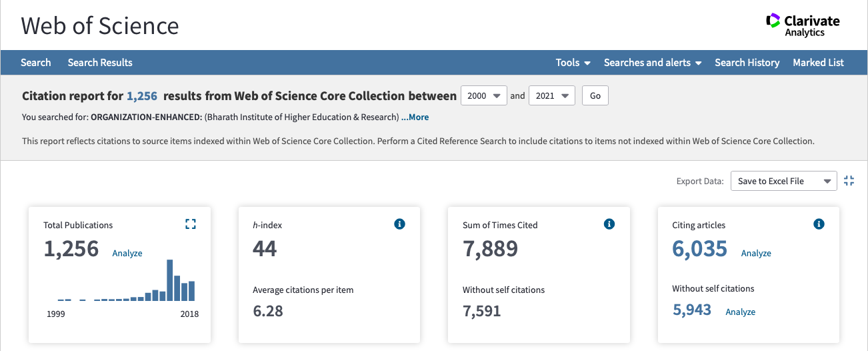The image size is (868, 351).
Task: Click the Citing articles info icon
Action: coord(819,224)
